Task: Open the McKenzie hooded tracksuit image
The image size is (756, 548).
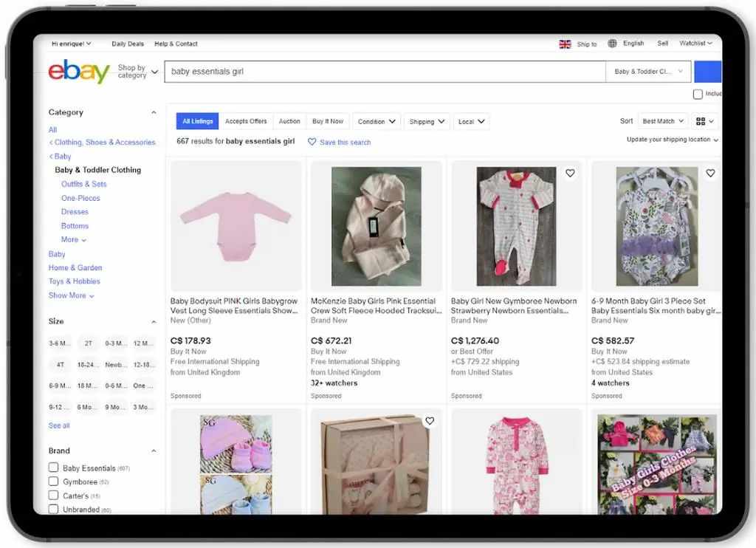Action: (376, 226)
